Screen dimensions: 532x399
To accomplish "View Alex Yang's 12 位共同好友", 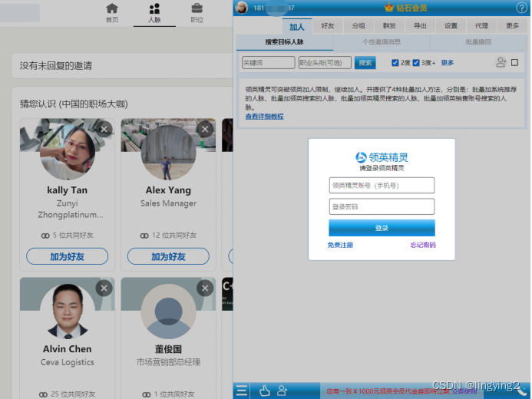I will (168, 236).
